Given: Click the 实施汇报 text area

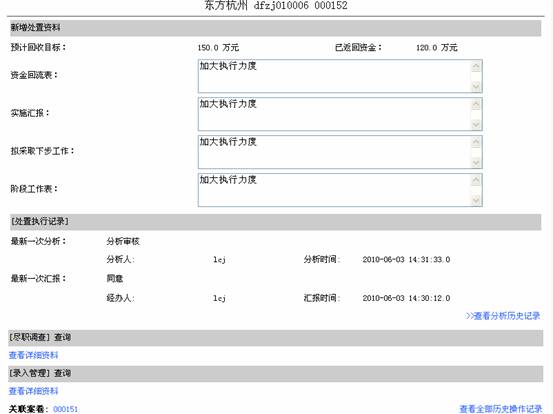Looking at the screenshot, I should pyautogui.click(x=340, y=114).
